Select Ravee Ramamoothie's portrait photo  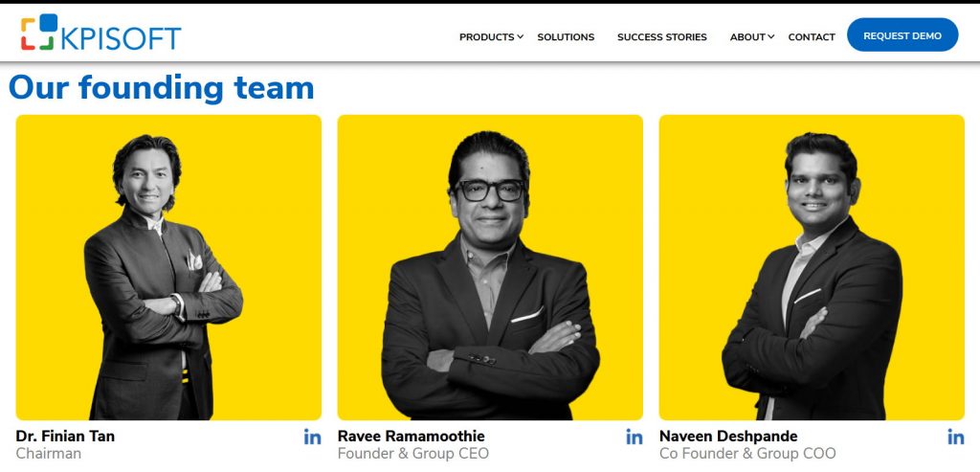coord(490,267)
